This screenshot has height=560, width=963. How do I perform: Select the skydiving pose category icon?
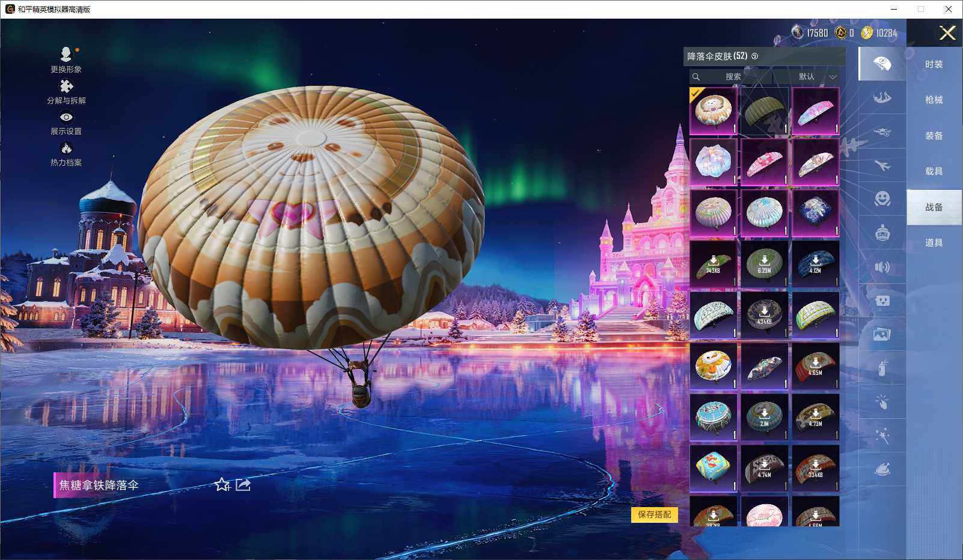click(x=882, y=99)
